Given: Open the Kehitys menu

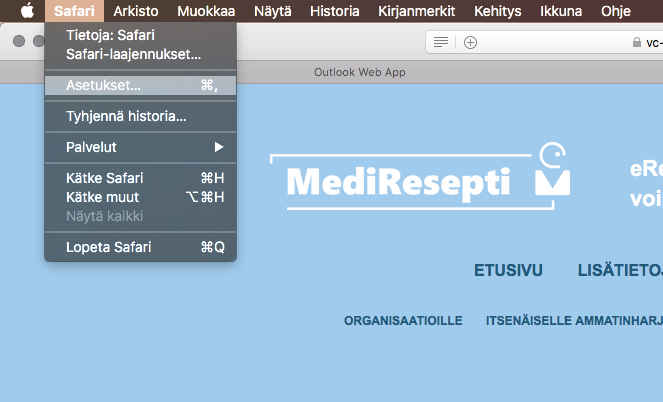Looking at the screenshot, I should (x=497, y=11).
